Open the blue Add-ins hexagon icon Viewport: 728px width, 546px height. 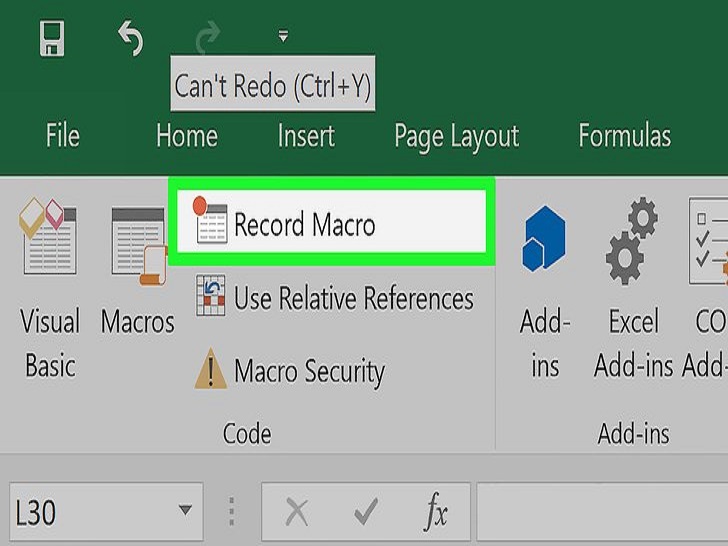pyautogui.click(x=544, y=239)
